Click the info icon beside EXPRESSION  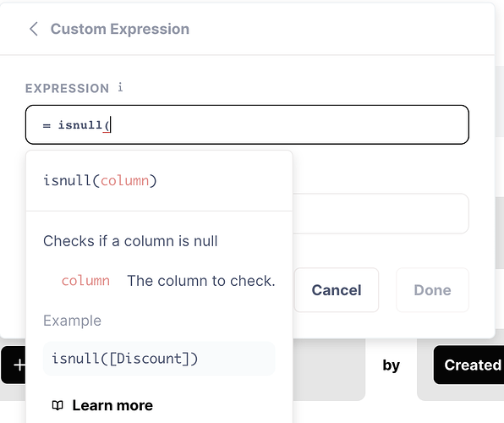(120, 87)
